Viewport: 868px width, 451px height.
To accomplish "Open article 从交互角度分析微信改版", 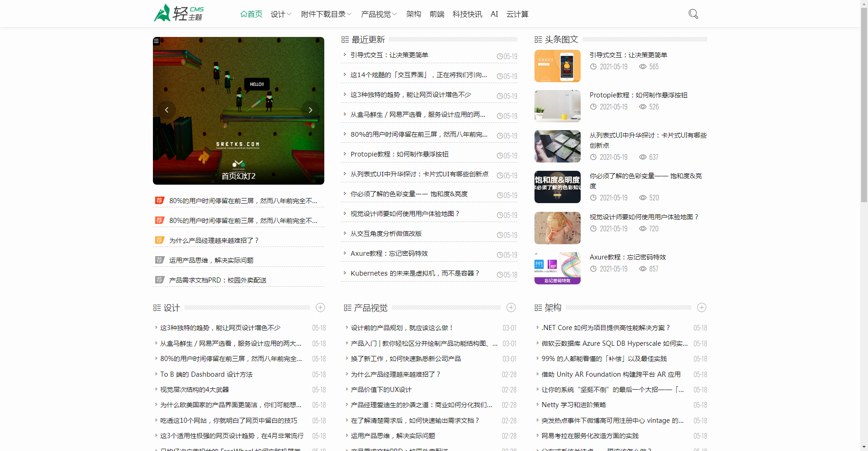I will [386, 234].
